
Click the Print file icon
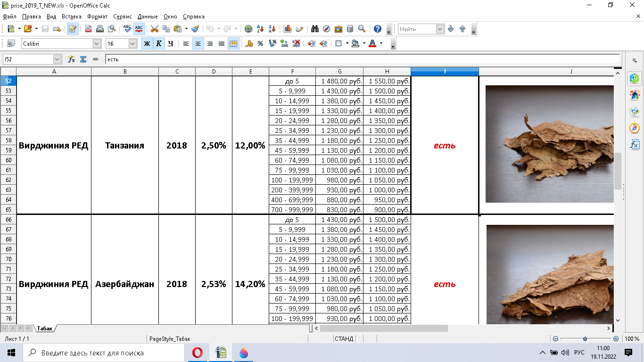[100, 29]
